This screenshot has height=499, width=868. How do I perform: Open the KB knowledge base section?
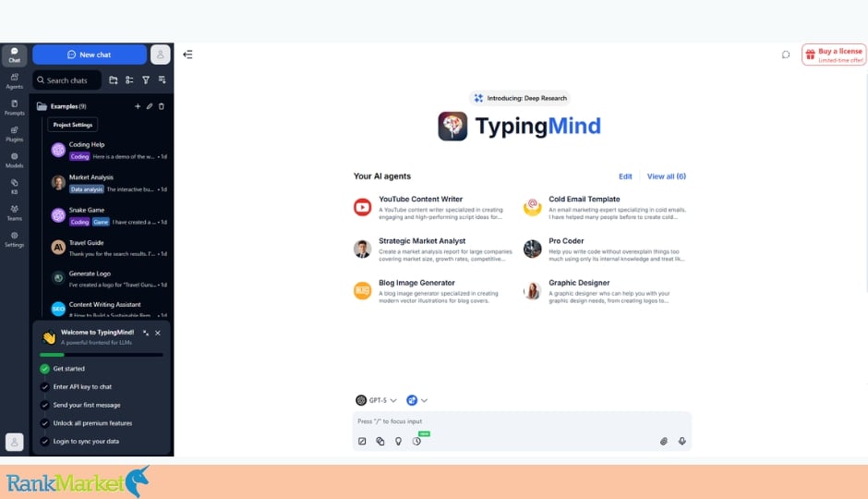(15, 187)
